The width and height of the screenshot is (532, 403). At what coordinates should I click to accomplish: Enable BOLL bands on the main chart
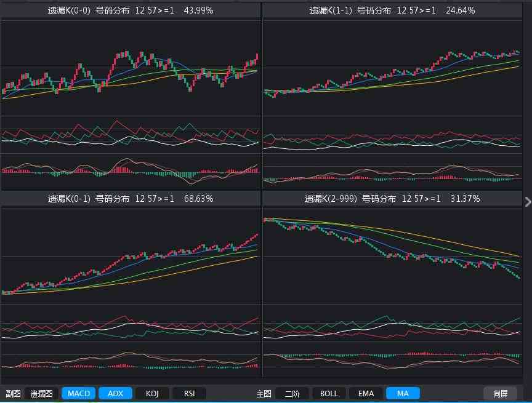329,394
